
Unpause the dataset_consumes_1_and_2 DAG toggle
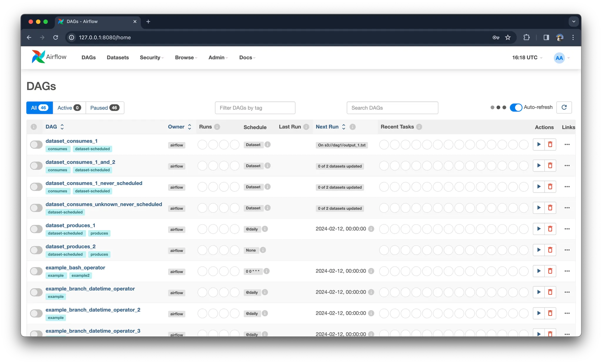pyautogui.click(x=36, y=166)
